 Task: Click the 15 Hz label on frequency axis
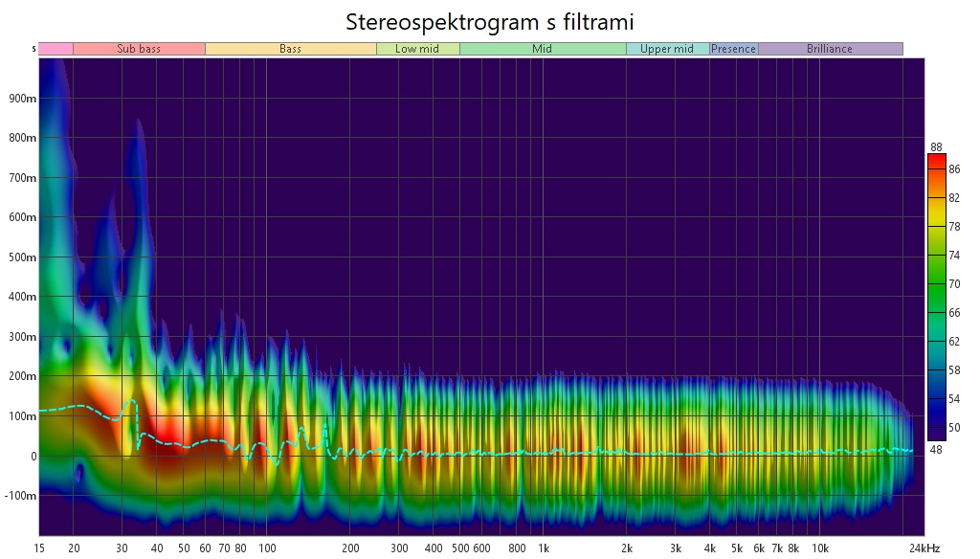[x=39, y=548]
